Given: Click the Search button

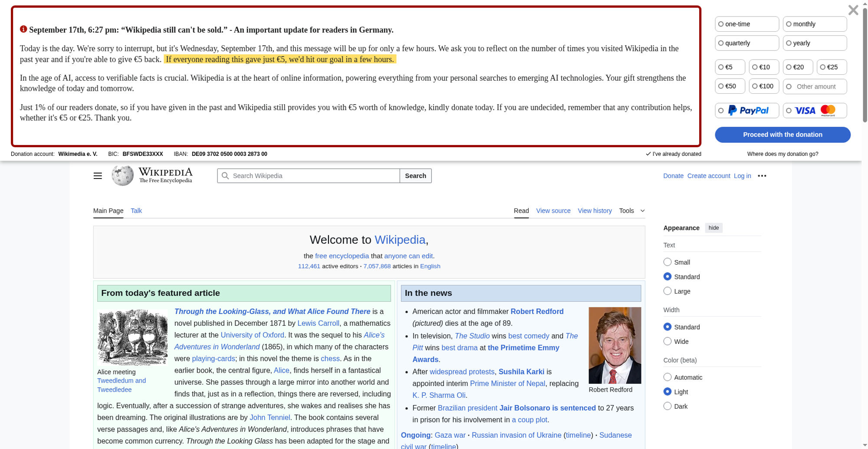Looking at the screenshot, I should pos(415,176).
